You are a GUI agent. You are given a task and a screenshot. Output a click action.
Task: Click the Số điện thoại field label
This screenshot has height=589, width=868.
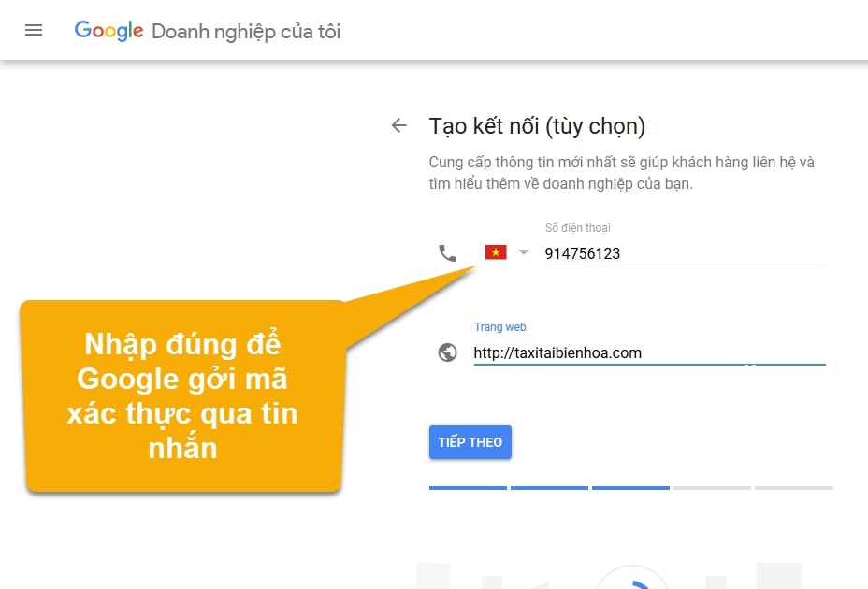tap(577, 227)
